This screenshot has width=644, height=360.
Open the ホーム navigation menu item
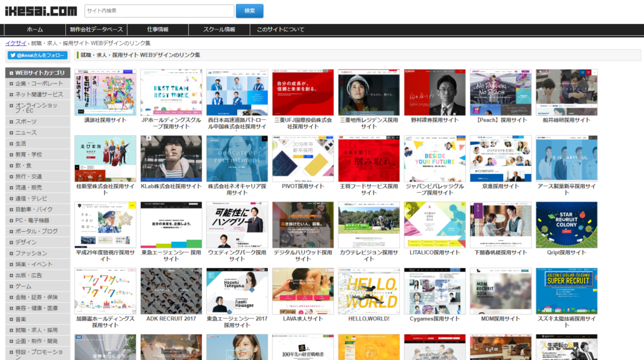coord(35,30)
